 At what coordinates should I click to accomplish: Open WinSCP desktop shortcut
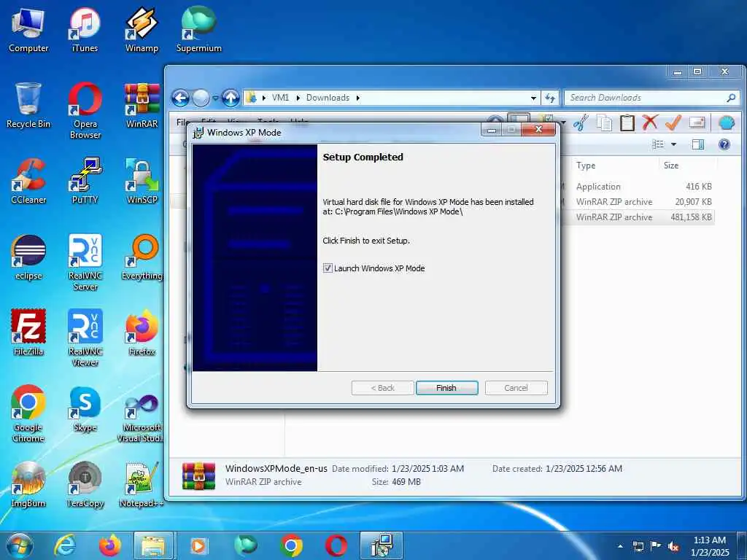click(142, 182)
